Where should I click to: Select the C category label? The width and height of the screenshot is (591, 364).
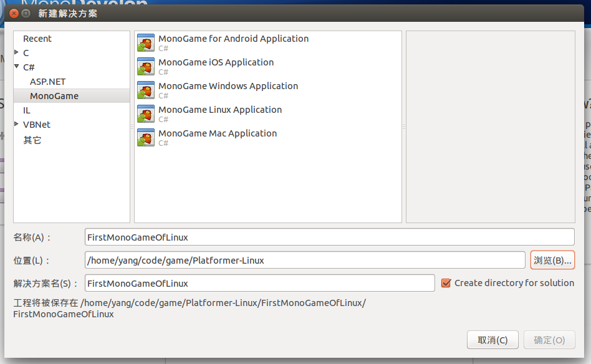tap(26, 53)
